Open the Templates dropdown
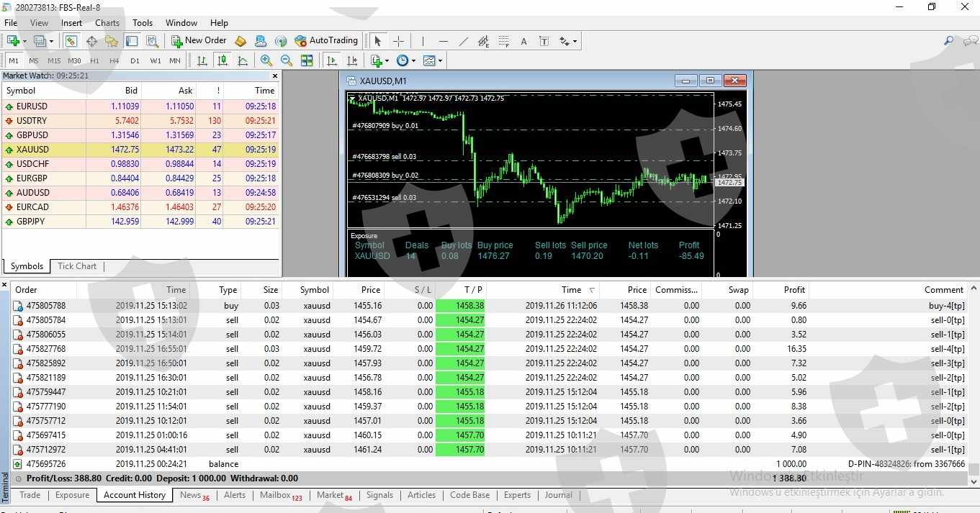 point(433,61)
